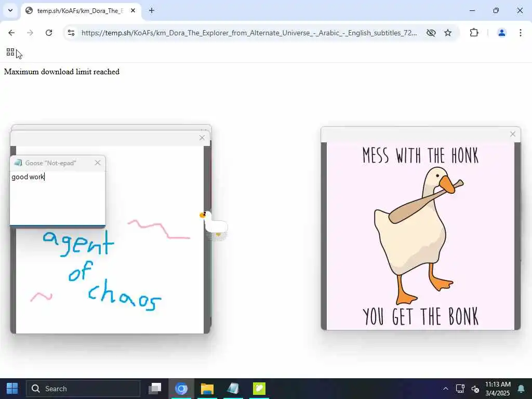Open the green goose taskbar app
This screenshot has height=399, width=532.
click(259, 389)
